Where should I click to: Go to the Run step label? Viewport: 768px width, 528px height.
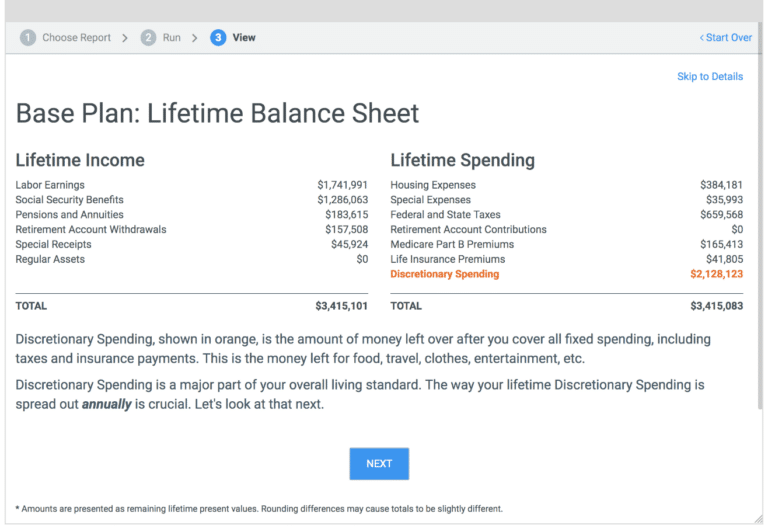pos(172,38)
